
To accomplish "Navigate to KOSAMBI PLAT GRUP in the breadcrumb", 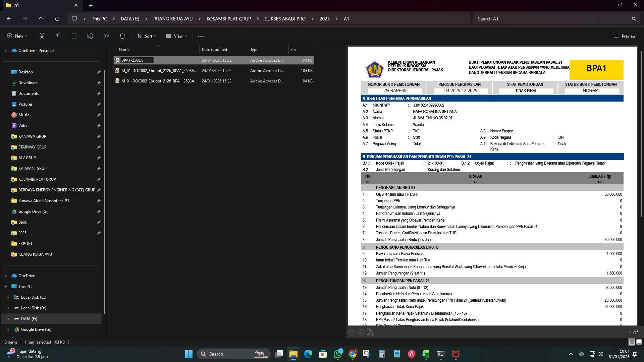I will [229, 19].
